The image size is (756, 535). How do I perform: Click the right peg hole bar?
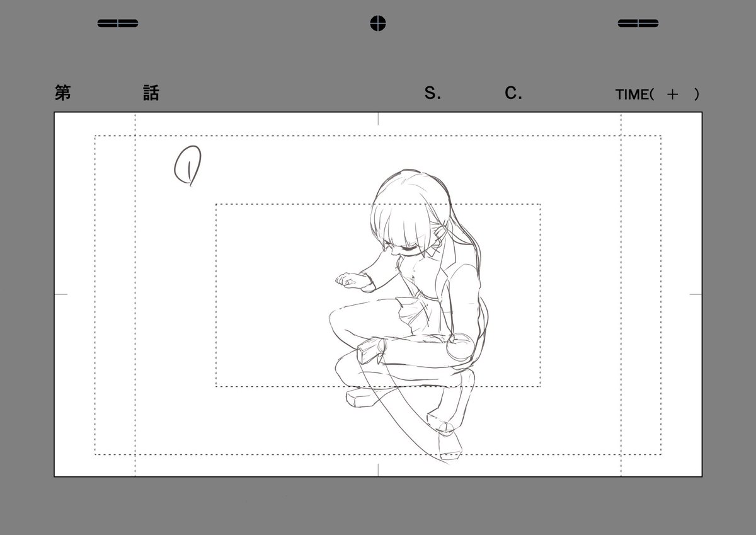click(x=638, y=24)
